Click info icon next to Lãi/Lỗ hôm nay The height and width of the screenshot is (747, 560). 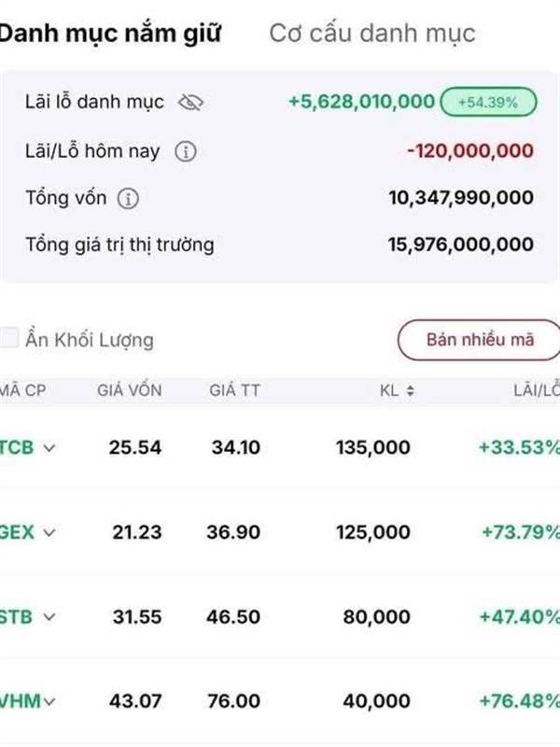pos(186,151)
